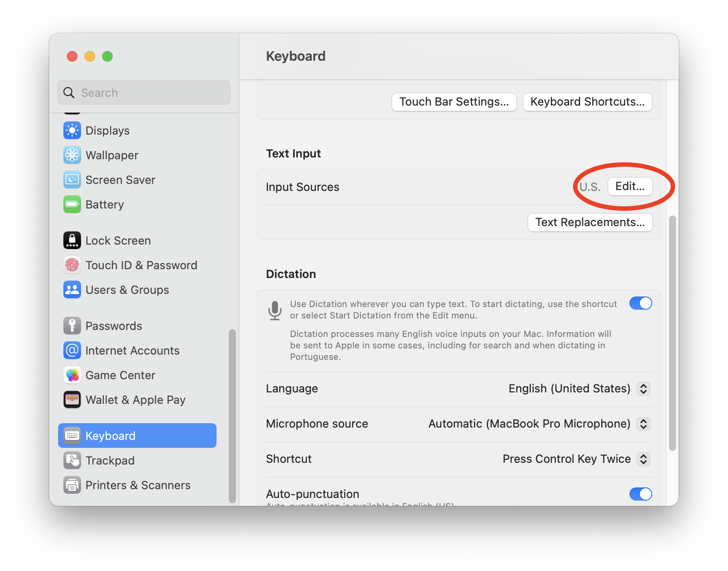Click the Internet Accounts @ icon
Viewport: 728px width, 571px height.
(x=72, y=351)
